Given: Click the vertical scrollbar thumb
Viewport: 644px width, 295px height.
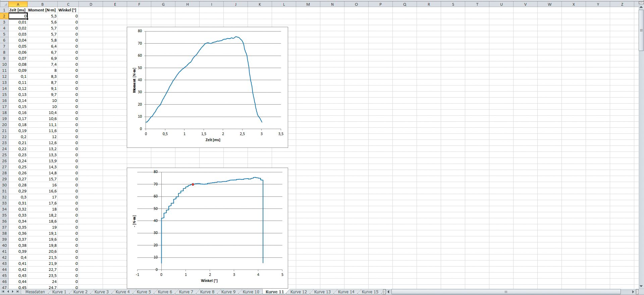Looking at the screenshot, I should pos(641,30).
